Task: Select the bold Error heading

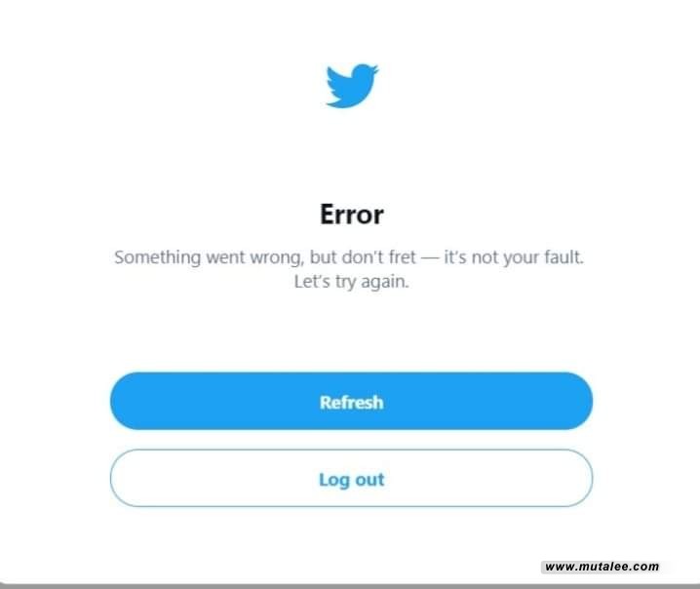Action: (x=352, y=215)
